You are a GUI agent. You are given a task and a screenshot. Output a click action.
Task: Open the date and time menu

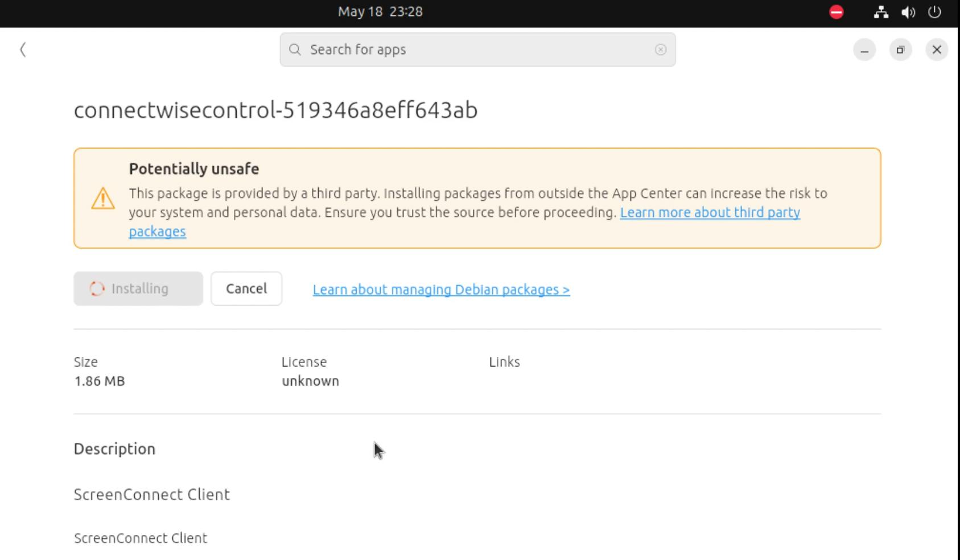click(380, 12)
